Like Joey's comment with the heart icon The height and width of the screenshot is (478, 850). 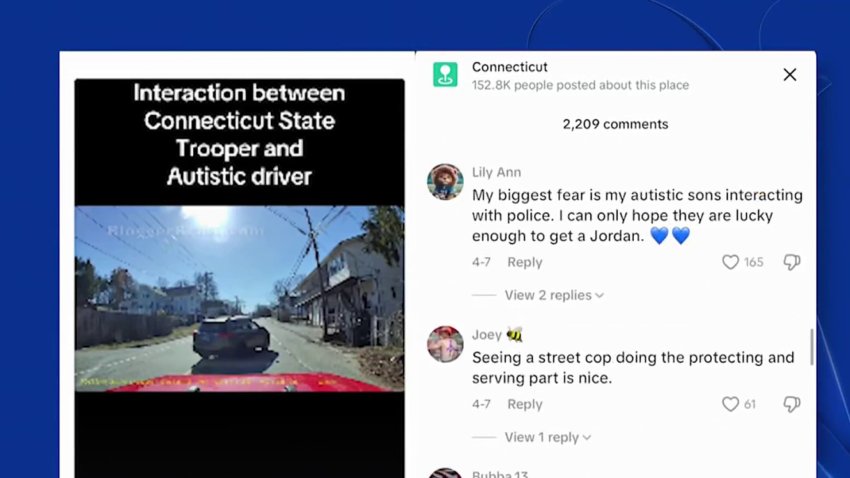pos(730,404)
